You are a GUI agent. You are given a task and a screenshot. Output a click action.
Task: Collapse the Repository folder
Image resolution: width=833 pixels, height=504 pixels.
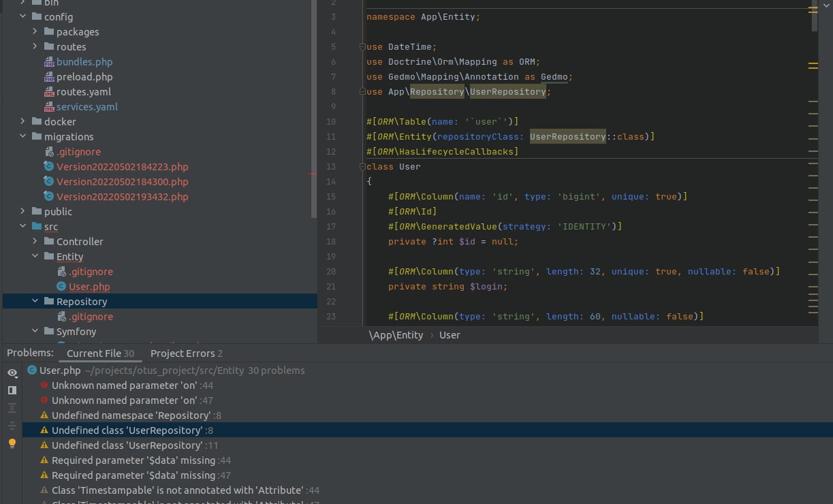pyautogui.click(x=35, y=302)
